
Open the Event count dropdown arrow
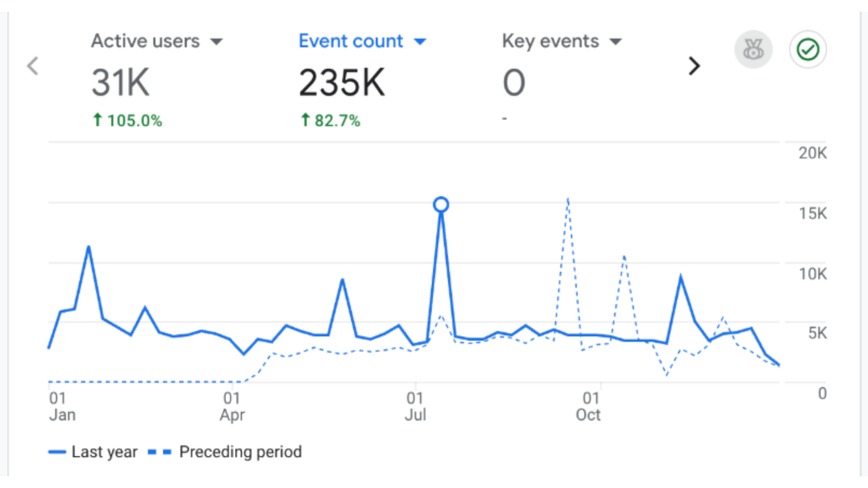420,42
